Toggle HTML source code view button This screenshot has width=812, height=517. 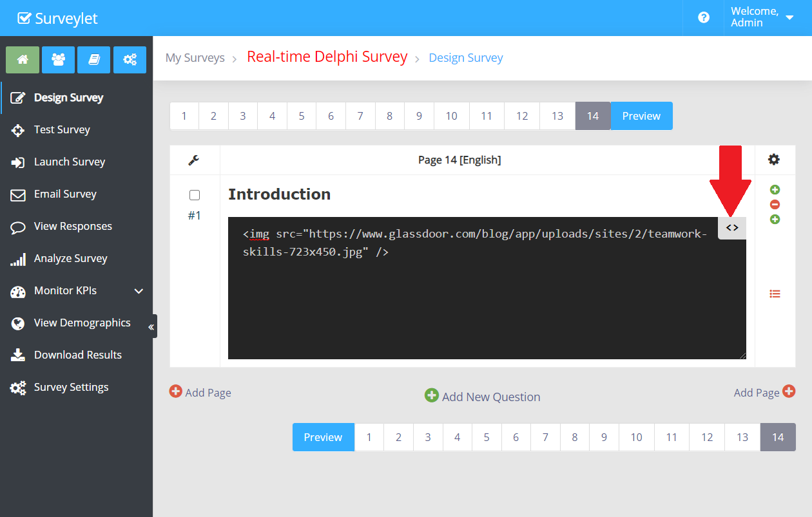(x=732, y=228)
